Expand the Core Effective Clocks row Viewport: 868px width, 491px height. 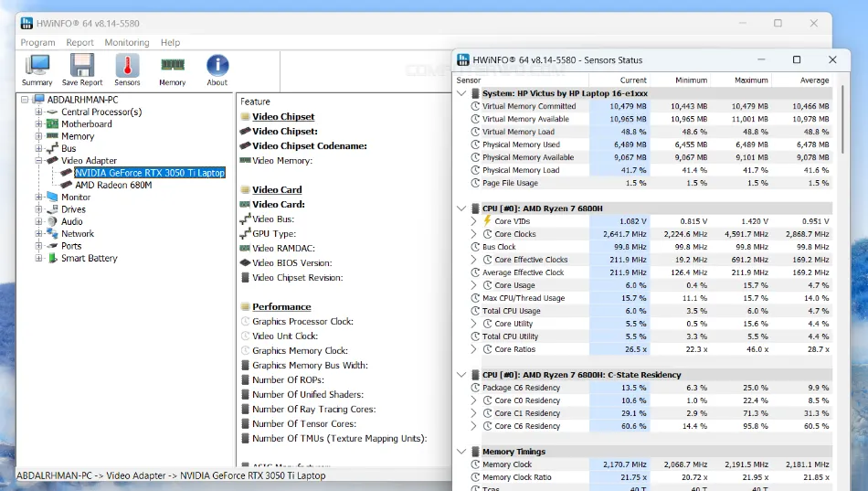point(473,260)
